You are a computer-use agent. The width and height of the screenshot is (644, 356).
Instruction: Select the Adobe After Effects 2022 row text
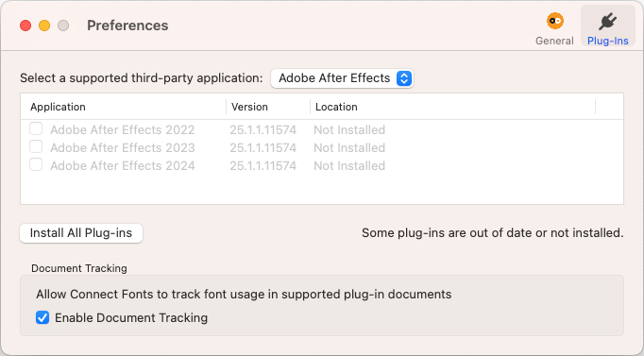point(123,129)
